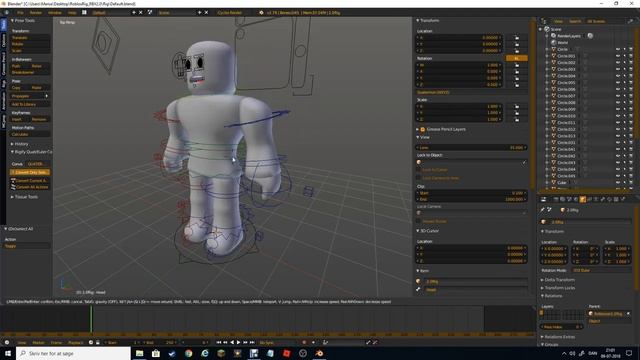
Task: Open the All Scenes outliner display dropdown
Action: tap(599, 21)
